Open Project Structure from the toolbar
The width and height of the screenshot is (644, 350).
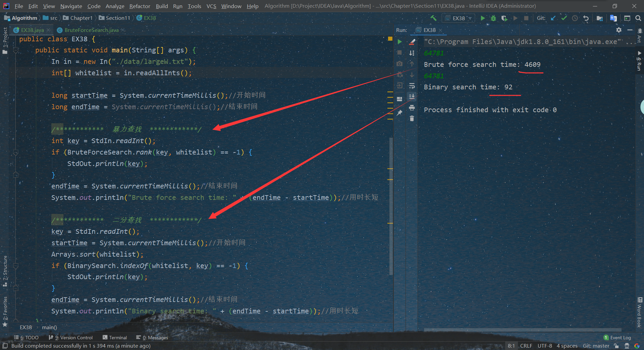[600, 18]
